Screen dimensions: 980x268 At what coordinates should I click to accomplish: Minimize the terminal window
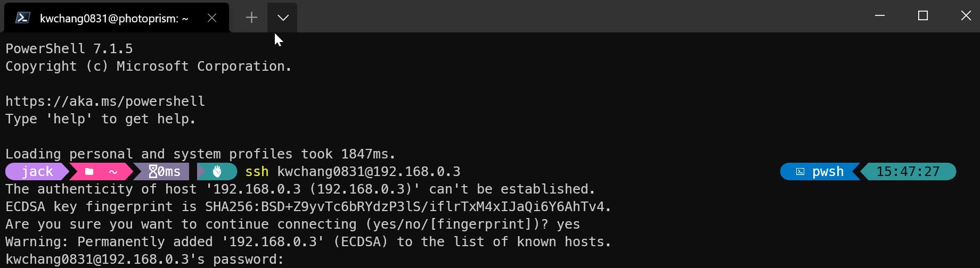coord(880,16)
